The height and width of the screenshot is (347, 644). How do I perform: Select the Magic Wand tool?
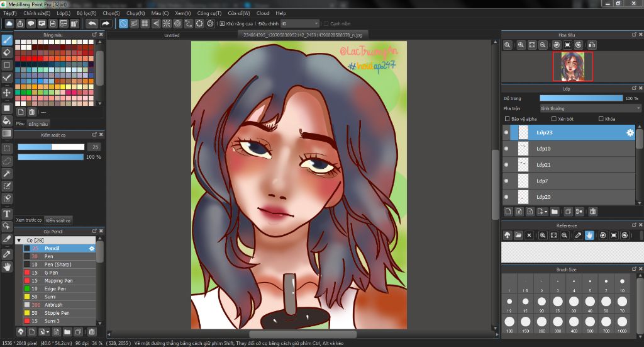(x=7, y=174)
